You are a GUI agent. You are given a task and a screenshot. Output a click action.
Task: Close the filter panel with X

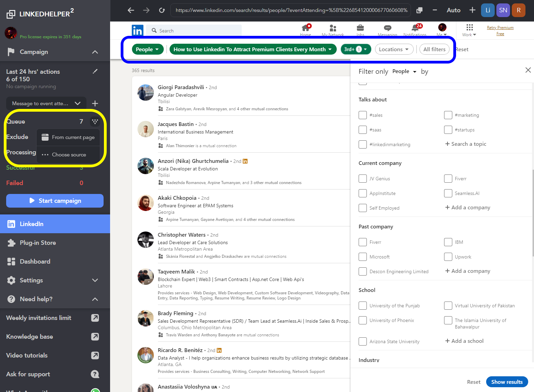click(x=528, y=70)
